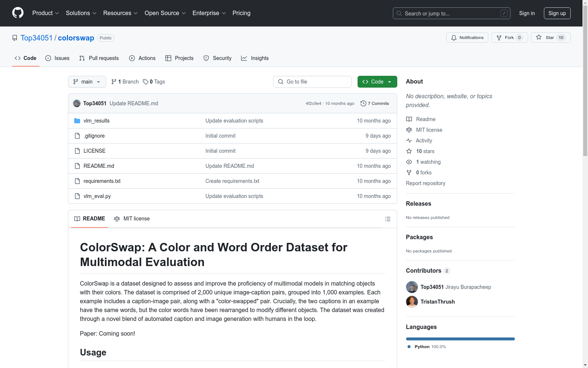Screen dimensions: 588x368
Task: Open the latest commit message Update README.md
Action: 134,103
